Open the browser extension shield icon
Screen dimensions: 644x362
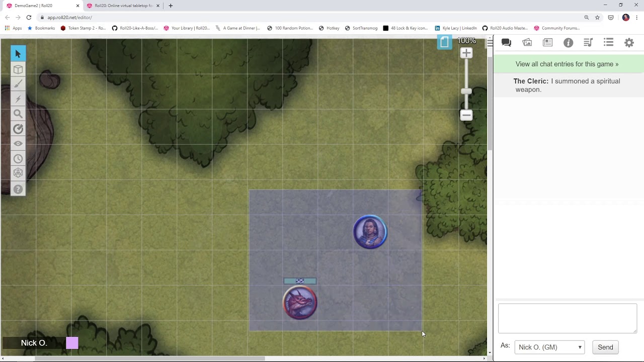tap(611, 17)
